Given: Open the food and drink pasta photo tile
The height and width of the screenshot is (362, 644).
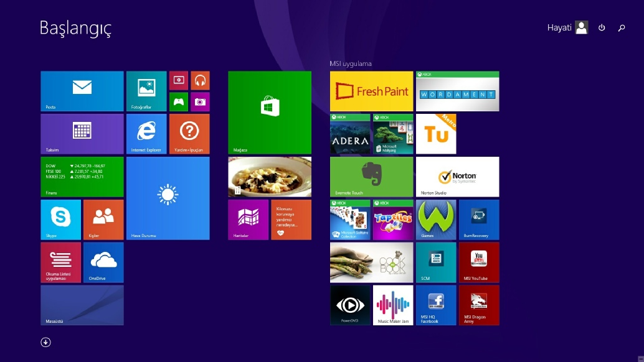Looking at the screenshot, I should 270,177.
